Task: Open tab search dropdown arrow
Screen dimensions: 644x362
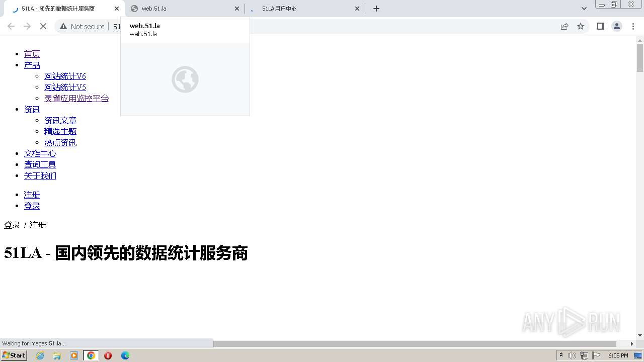Action: pyautogui.click(x=584, y=9)
